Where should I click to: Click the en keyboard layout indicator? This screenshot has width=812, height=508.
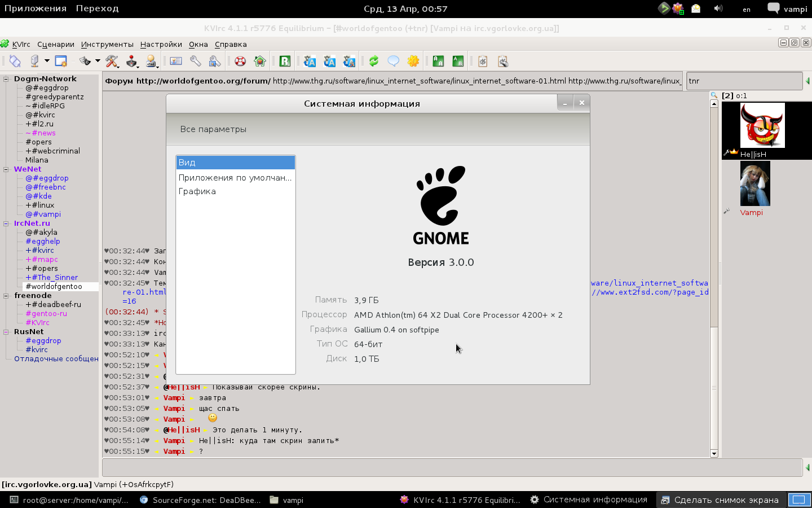coord(747,9)
